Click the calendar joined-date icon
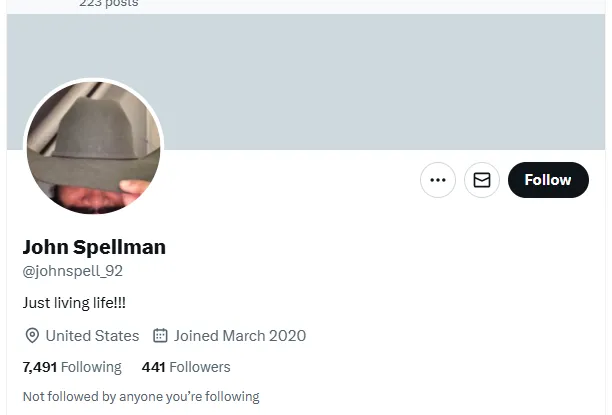This screenshot has width=612, height=415. click(x=160, y=336)
